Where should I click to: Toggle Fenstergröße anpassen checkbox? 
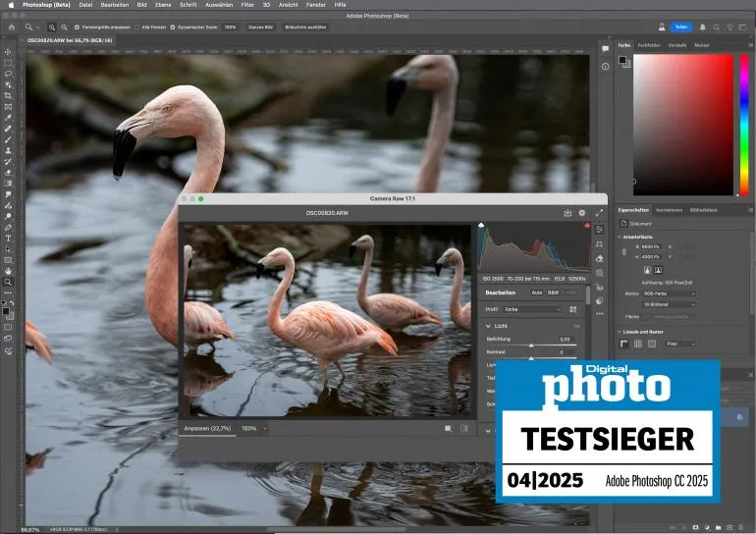78,27
